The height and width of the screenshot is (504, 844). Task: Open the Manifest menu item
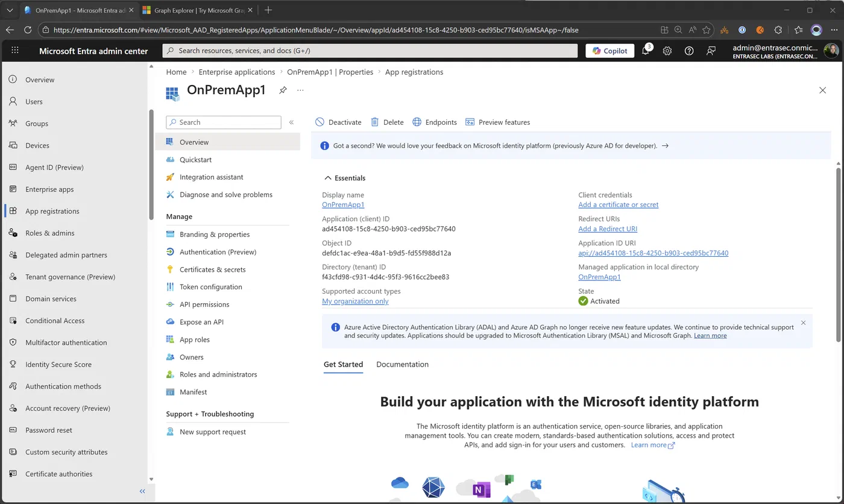click(x=186, y=392)
